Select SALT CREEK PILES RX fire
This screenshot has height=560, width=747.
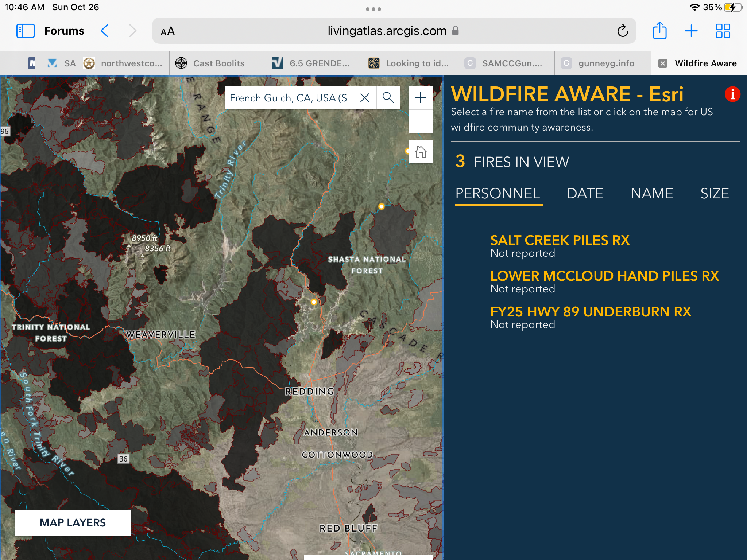(560, 240)
